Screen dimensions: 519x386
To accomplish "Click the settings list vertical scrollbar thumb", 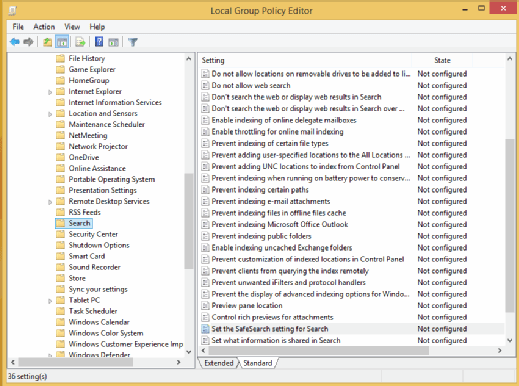I will (509, 226).
